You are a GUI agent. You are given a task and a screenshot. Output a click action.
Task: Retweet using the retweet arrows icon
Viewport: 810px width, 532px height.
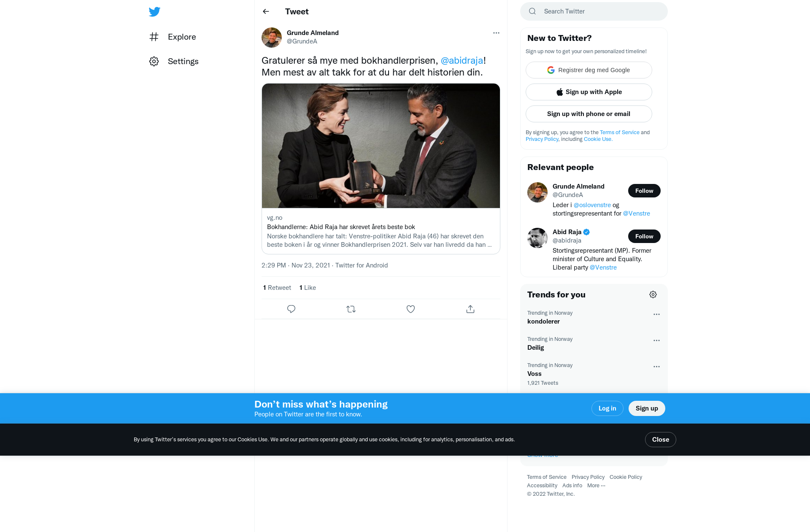[351, 309]
